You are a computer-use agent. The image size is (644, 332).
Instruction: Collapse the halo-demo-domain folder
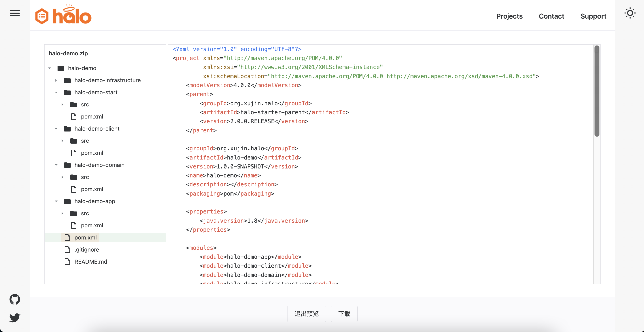point(56,165)
